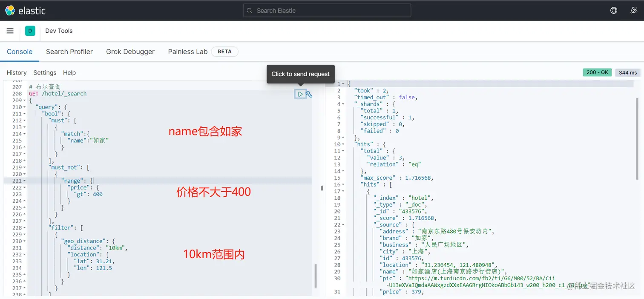Click the "took" : 2 response line
This screenshot has height=299, width=644.
[371, 91]
